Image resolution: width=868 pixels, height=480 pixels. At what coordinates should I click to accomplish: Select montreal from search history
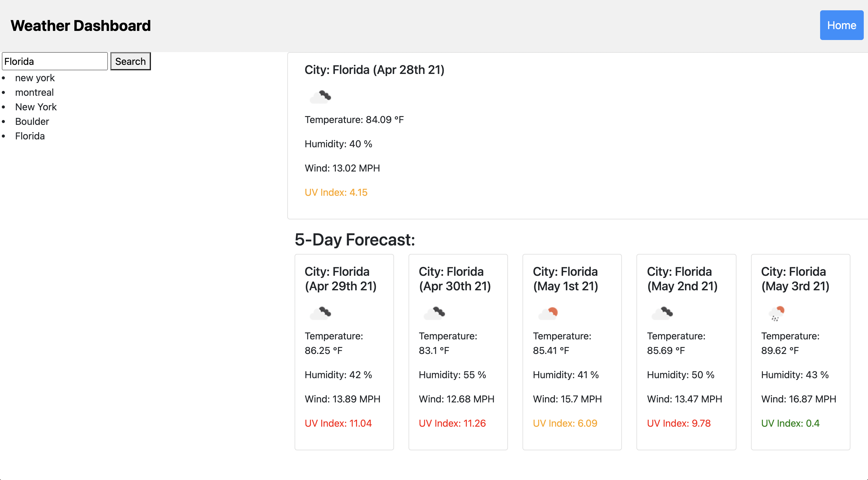(34, 92)
